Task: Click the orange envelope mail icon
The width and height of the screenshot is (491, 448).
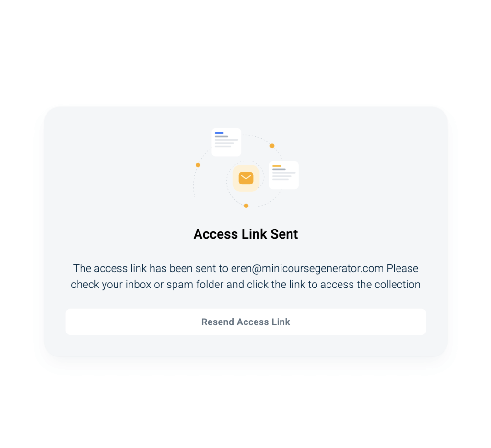Action: tap(246, 178)
